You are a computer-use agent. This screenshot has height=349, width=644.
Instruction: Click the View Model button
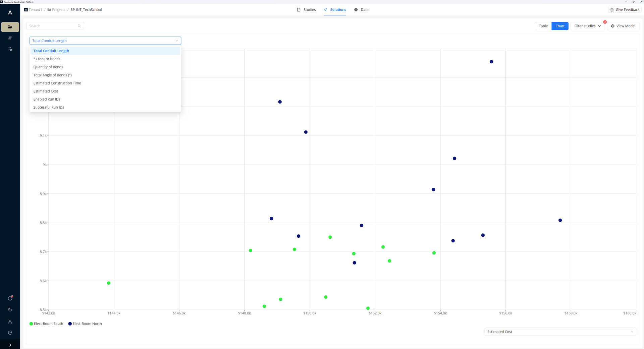click(623, 26)
